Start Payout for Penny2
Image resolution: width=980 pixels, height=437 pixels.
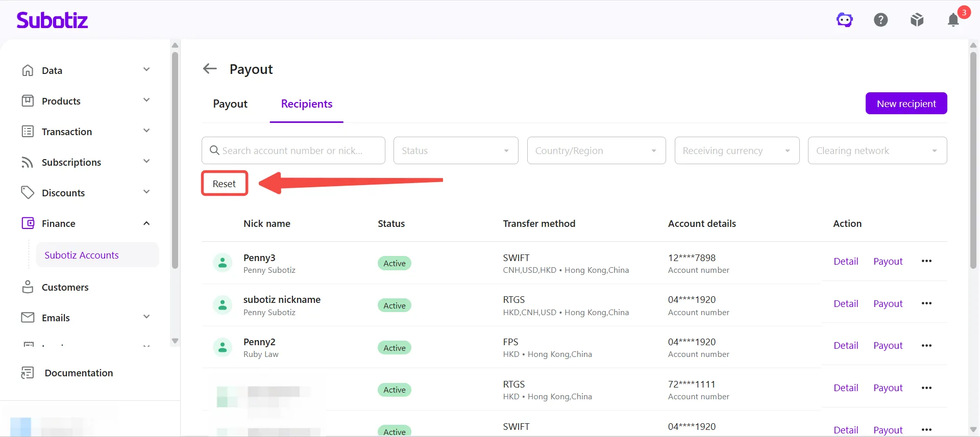point(888,346)
